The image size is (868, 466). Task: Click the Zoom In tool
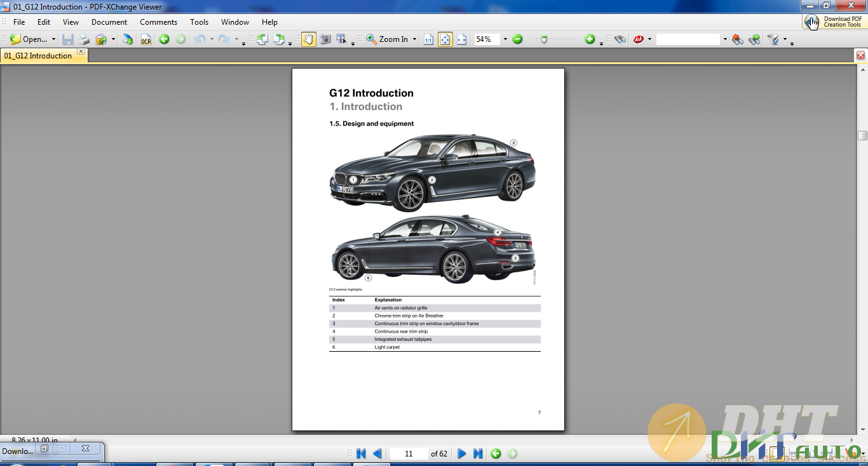click(388, 39)
